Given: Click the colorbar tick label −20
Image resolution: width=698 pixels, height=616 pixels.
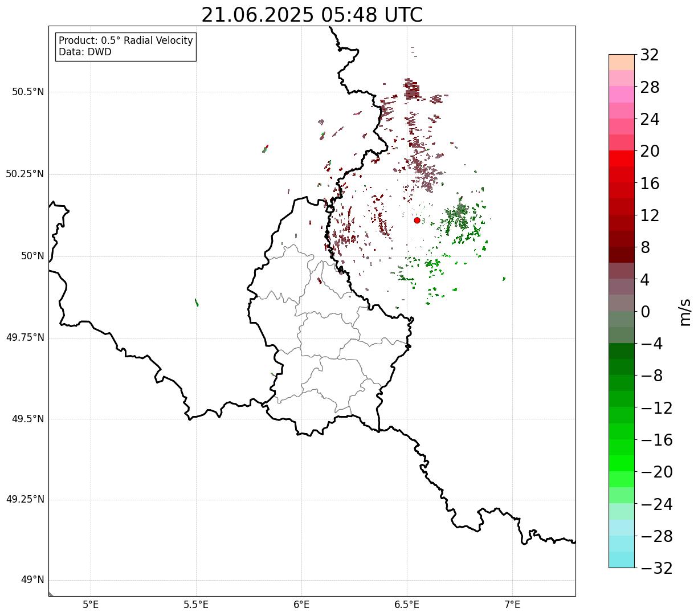Looking at the screenshot, I should (x=656, y=472).
